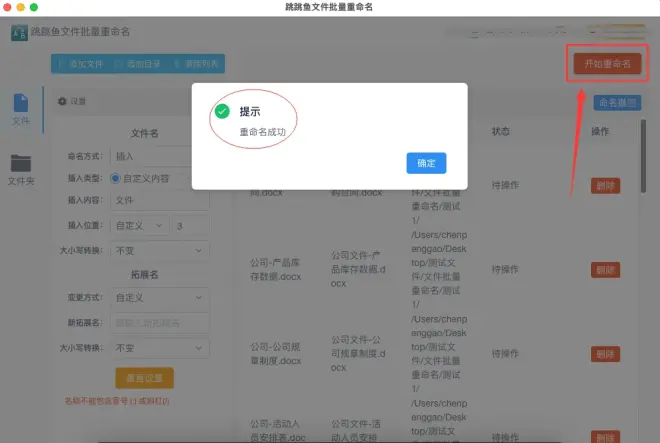
Task: Click the 重命名成功 message text
Action: pyautogui.click(x=263, y=132)
